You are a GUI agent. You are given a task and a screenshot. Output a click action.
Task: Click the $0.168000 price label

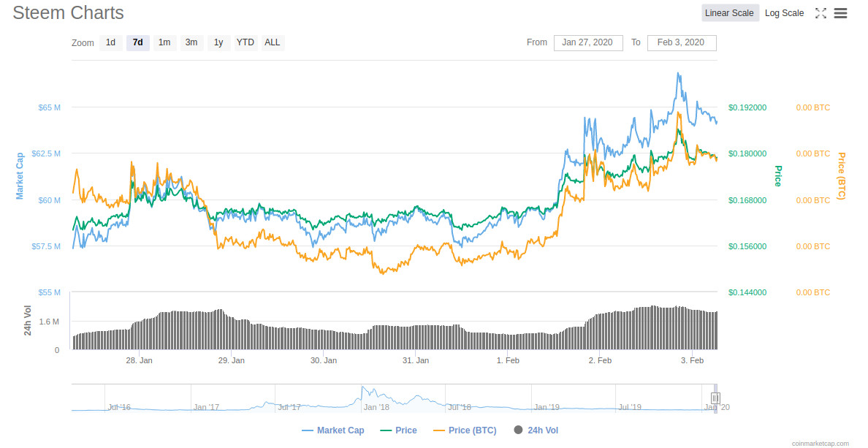coord(747,200)
